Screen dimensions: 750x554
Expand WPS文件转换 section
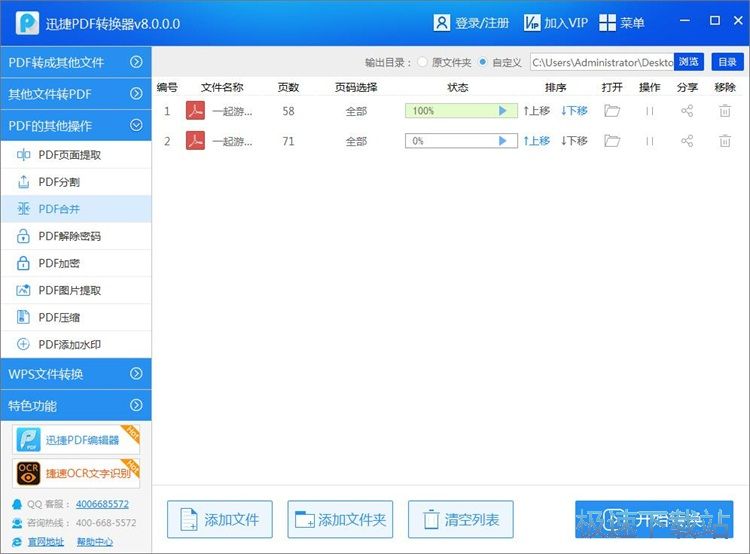[76, 374]
